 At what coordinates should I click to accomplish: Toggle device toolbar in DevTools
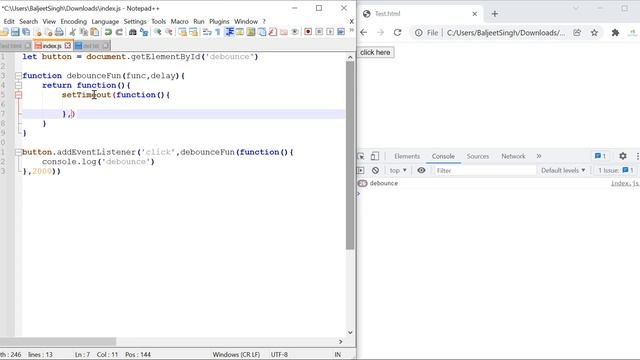375,156
